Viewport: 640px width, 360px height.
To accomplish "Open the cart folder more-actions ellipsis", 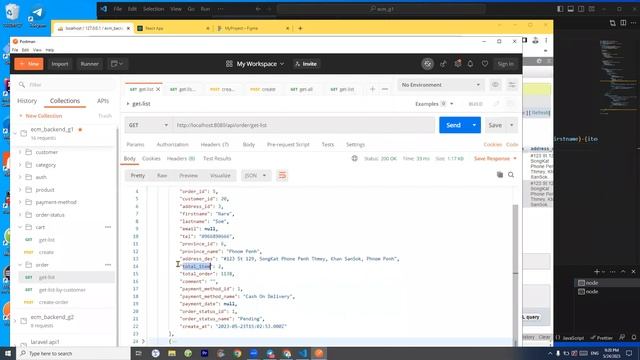I will click(108, 227).
